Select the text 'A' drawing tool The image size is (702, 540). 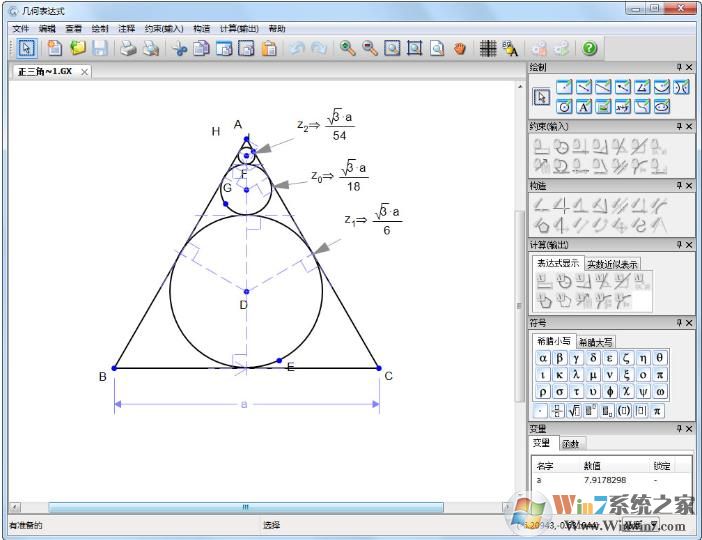[x=584, y=107]
